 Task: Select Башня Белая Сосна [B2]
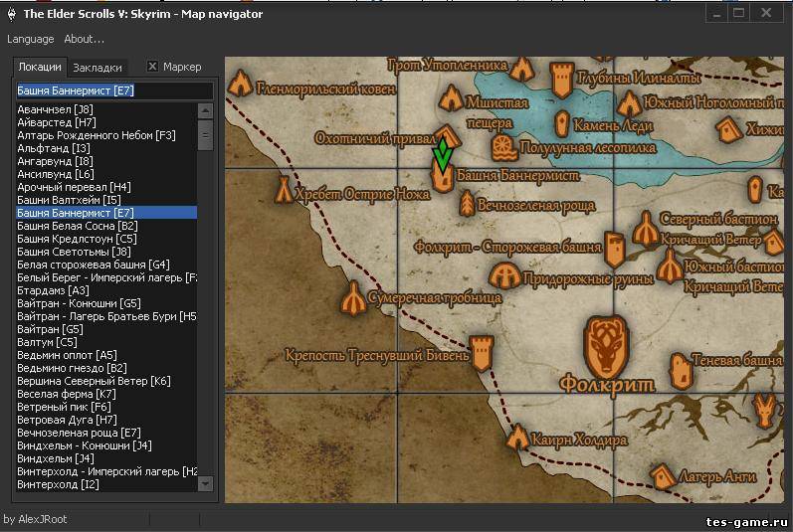106,226
